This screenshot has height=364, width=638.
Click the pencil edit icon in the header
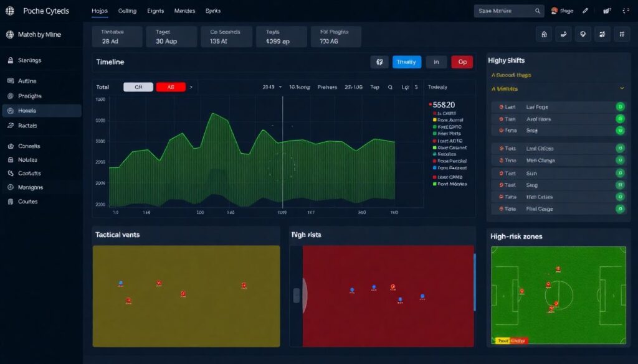[585, 11]
